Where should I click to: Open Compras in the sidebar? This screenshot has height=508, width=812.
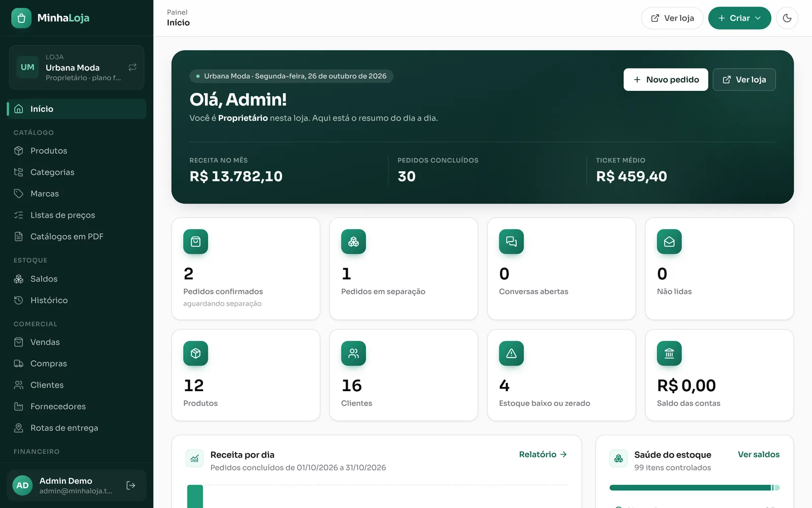coord(77,364)
